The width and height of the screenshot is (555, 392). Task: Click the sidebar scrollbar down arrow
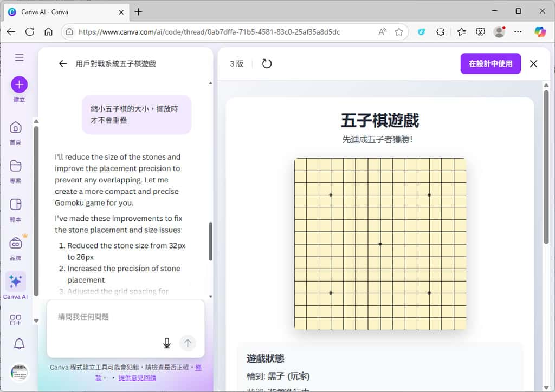(36, 321)
